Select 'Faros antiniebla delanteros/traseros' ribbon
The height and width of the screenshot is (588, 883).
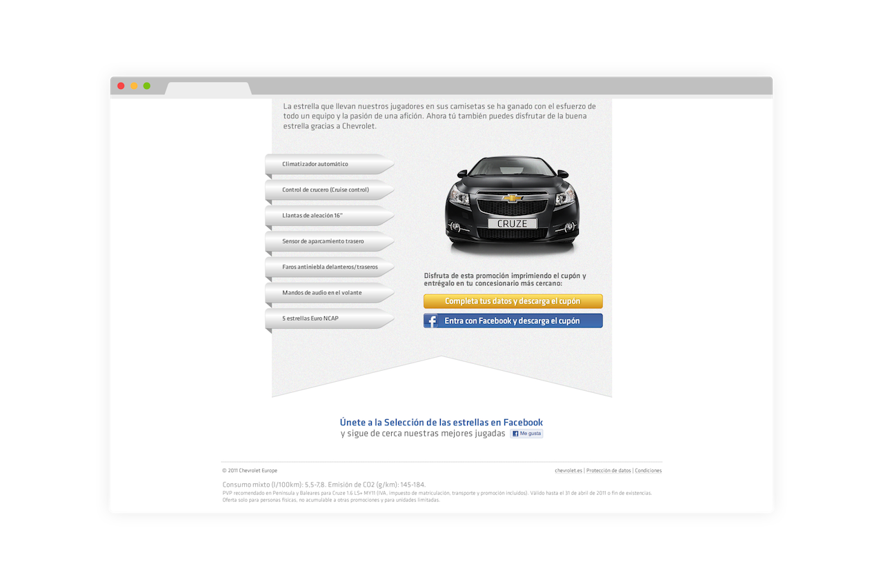click(x=330, y=267)
